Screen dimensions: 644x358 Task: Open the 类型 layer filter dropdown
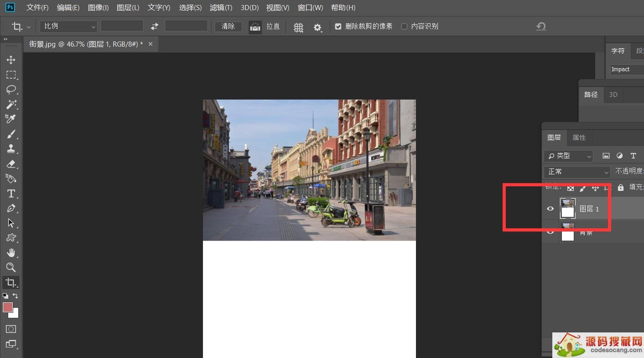[568, 156]
